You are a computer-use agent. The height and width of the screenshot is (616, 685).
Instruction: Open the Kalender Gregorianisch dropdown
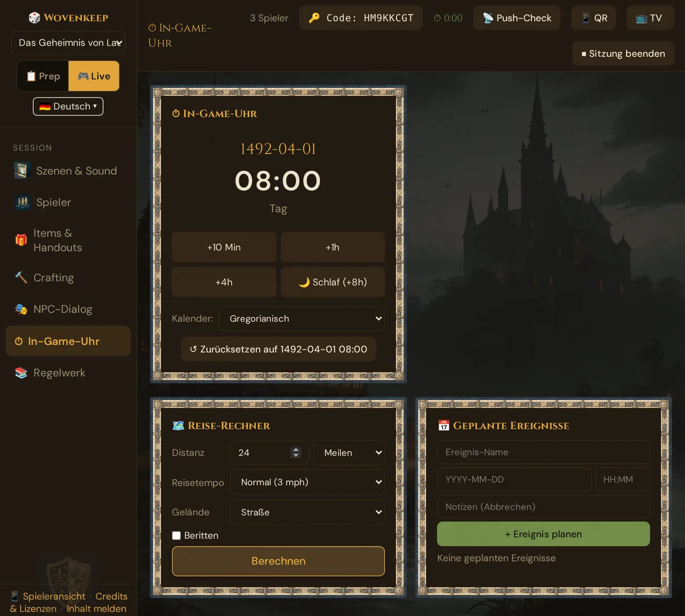302,319
